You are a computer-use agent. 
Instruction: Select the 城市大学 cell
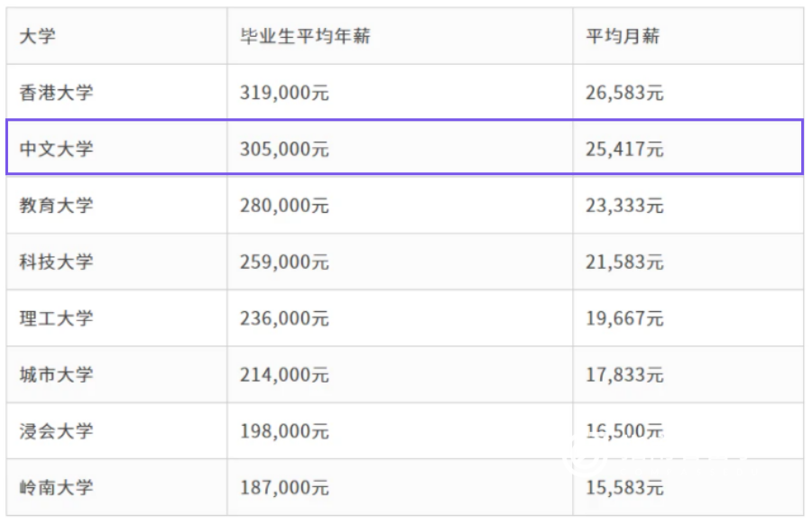pyautogui.click(x=56, y=374)
